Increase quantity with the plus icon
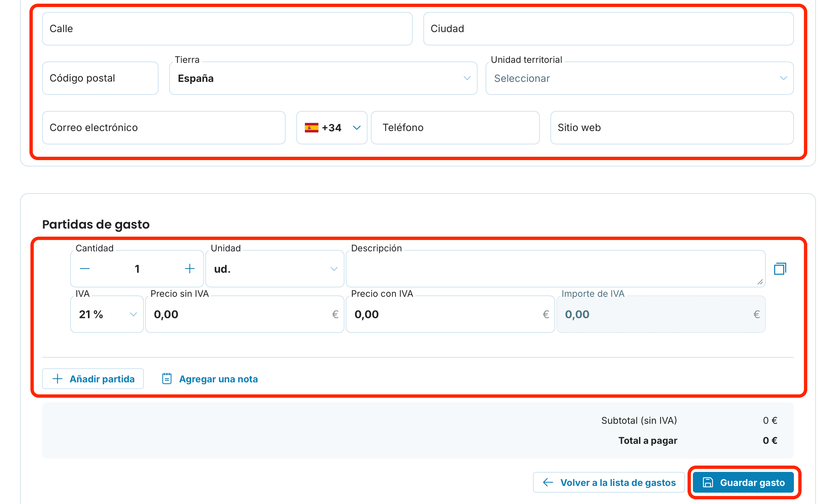The image size is (826, 504). click(x=190, y=269)
